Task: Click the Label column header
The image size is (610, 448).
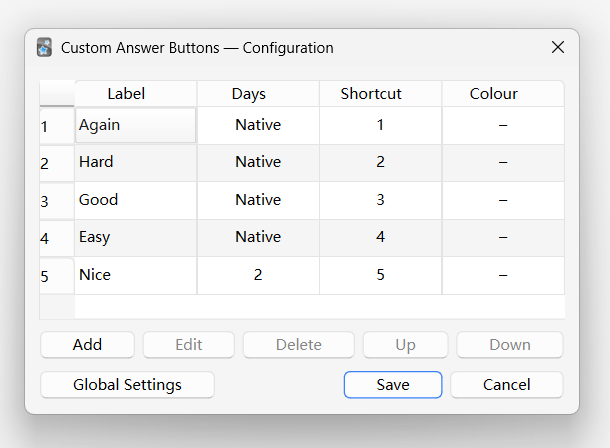Action: [x=136, y=93]
